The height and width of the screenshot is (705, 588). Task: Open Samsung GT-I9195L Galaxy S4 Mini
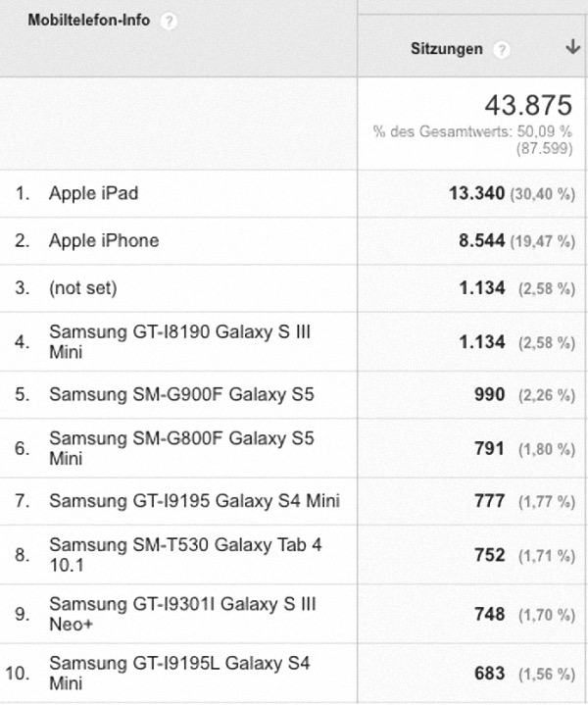(179, 673)
